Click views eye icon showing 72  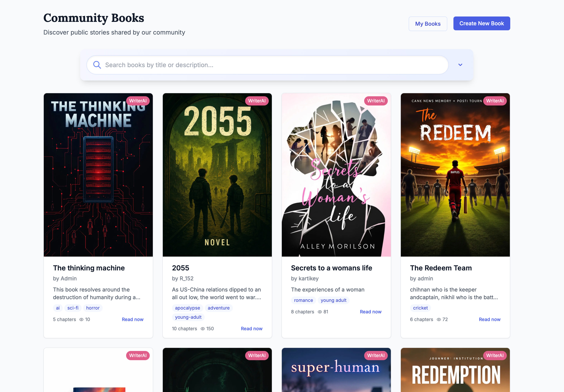coord(439,320)
